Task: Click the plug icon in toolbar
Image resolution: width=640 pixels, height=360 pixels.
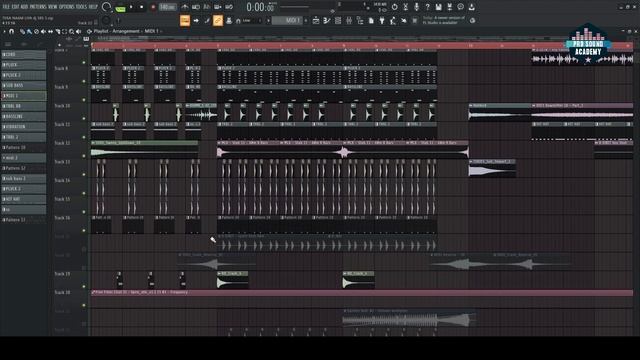Action: [x=382, y=20]
